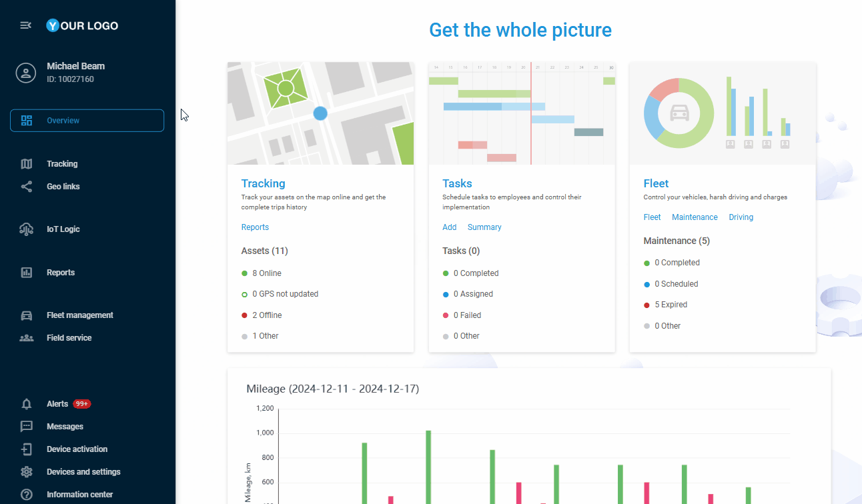Click the 0 GPS not updated status
Image resolution: width=862 pixels, height=504 pixels.
(280, 294)
